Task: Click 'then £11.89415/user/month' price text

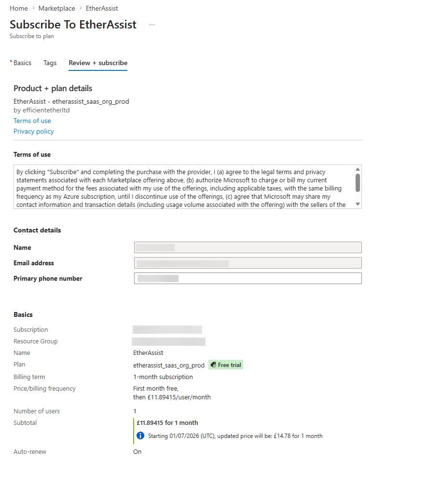Action: pyautogui.click(x=172, y=397)
